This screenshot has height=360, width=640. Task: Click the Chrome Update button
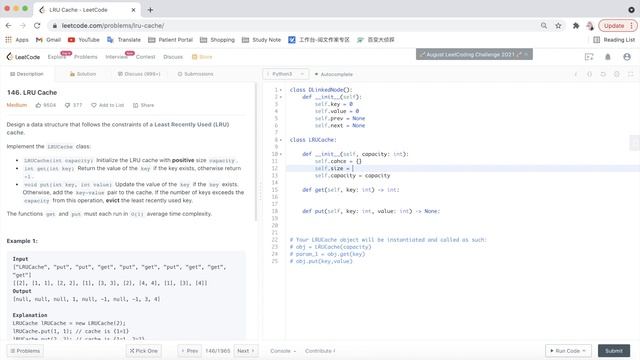click(618, 26)
